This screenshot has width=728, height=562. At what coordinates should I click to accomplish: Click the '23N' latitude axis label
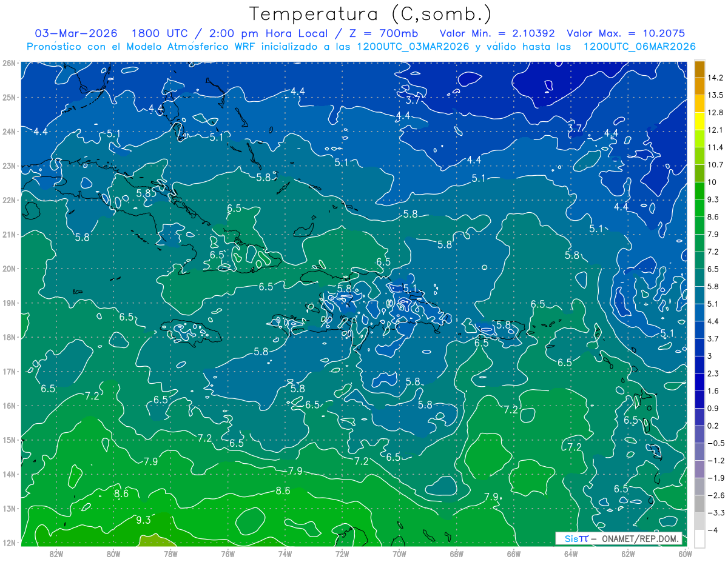pyautogui.click(x=8, y=166)
